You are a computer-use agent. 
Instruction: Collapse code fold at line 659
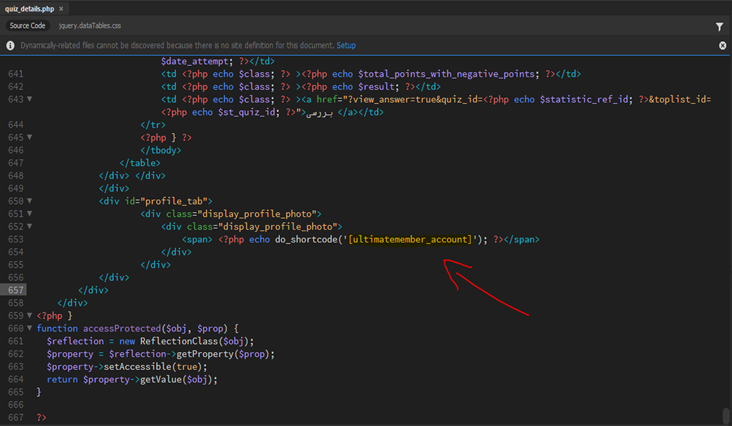click(x=30, y=315)
